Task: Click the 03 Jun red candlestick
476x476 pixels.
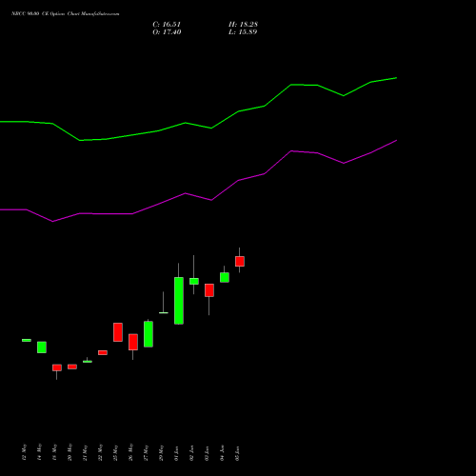Action: (x=209, y=290)
